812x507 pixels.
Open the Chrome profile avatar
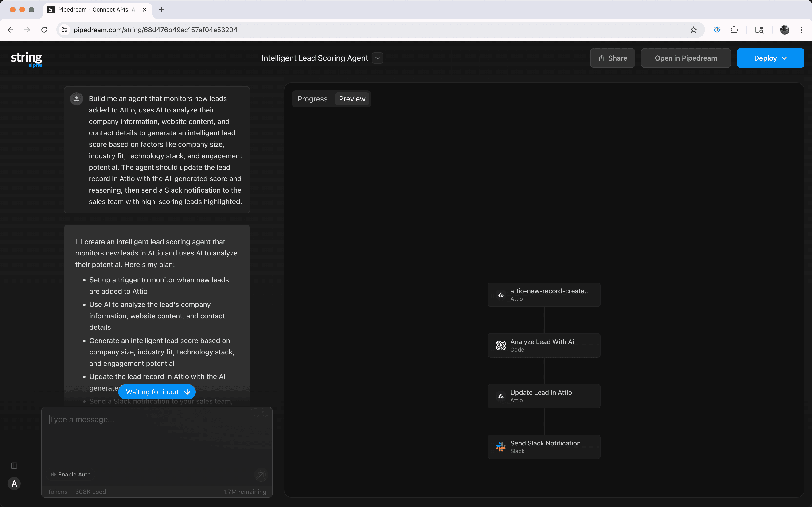click(x=785, y=30)
